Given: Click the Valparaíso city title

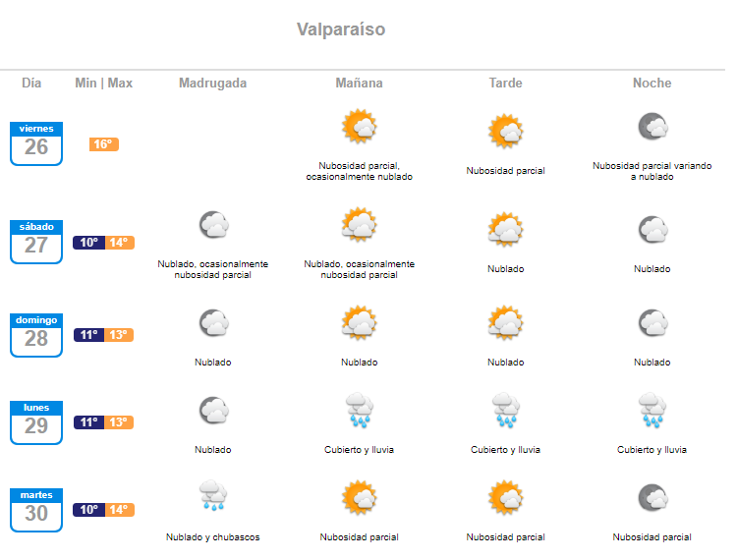Looking at the screenshot, I should coord(341,29).
